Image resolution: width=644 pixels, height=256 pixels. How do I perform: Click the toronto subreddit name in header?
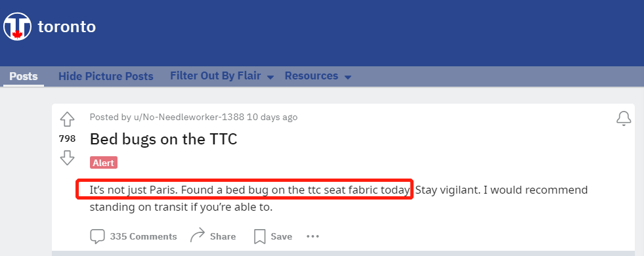coord(67,27)
